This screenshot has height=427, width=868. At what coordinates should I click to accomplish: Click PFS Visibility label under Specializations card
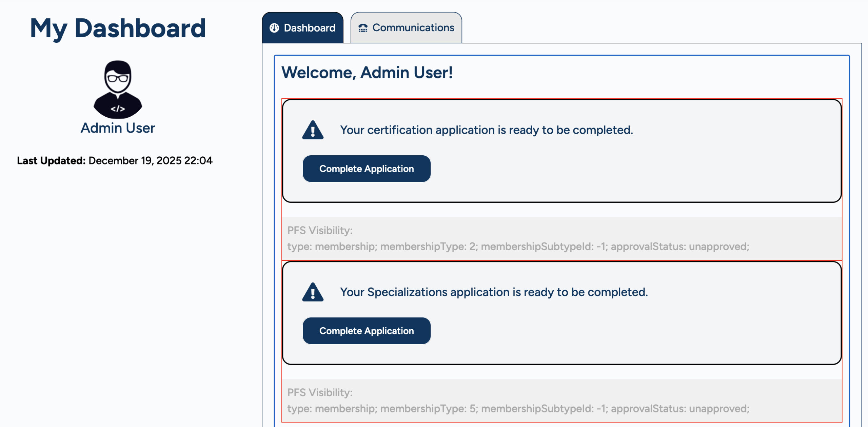coord(320,393)
